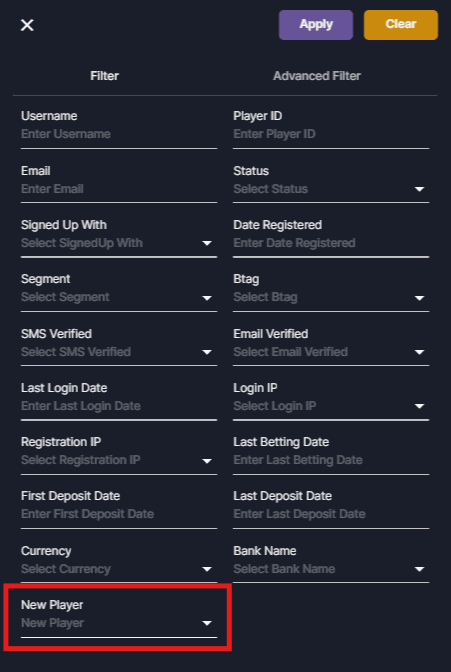Click the Apply button
This screenshot has height=672, width=451.
(316, 25)
